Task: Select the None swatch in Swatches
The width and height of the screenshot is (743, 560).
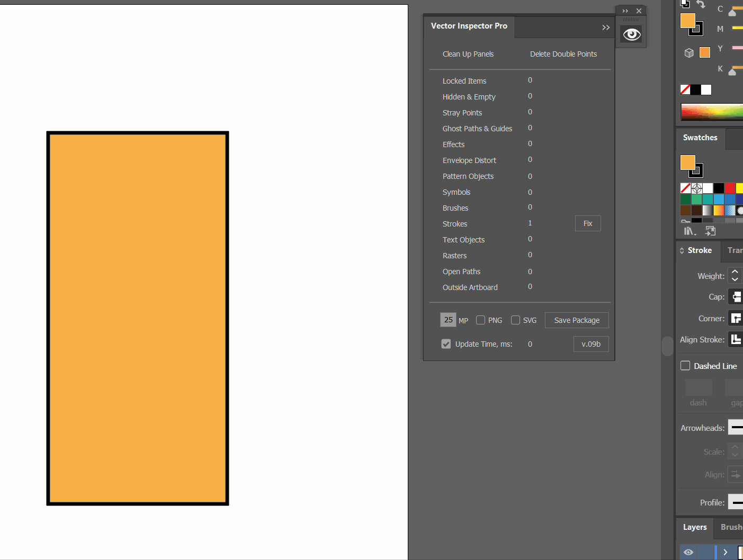Action: click(685, 188)
